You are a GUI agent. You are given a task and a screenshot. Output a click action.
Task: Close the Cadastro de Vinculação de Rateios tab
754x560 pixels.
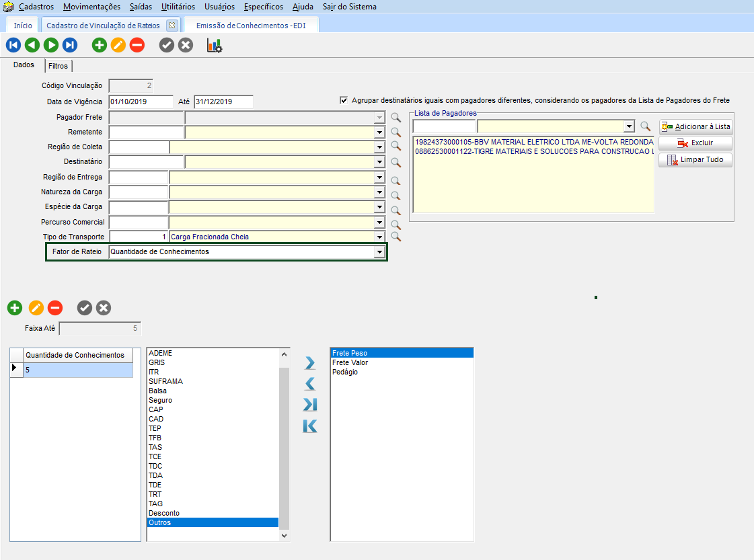pyautogui.click(x=171, y=26)
